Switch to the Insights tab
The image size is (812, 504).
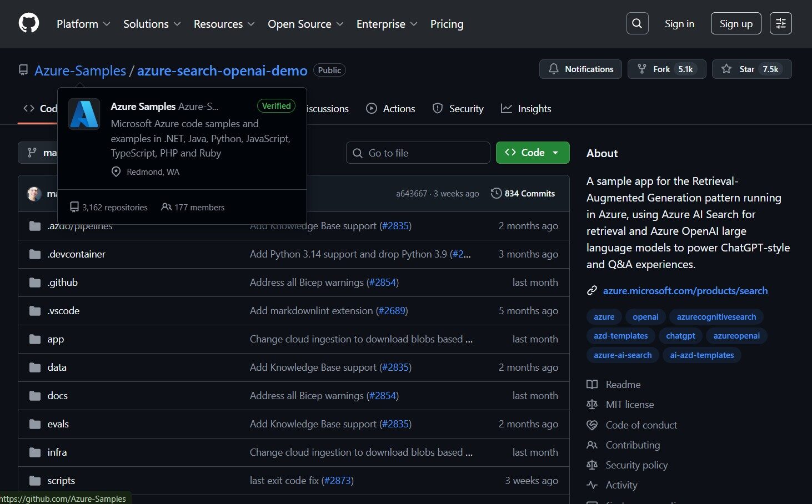coord(526,109)
